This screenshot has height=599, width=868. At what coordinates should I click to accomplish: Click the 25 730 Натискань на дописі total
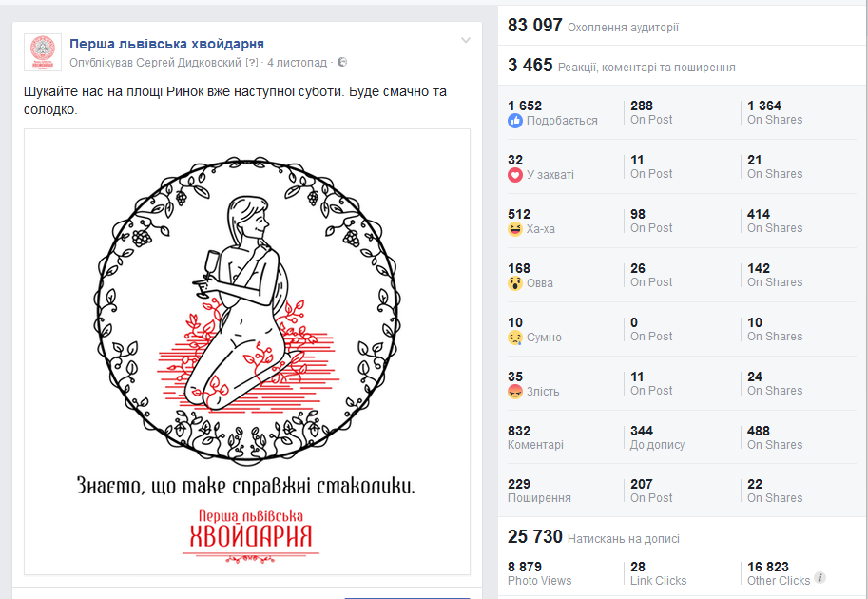[593, 537]
